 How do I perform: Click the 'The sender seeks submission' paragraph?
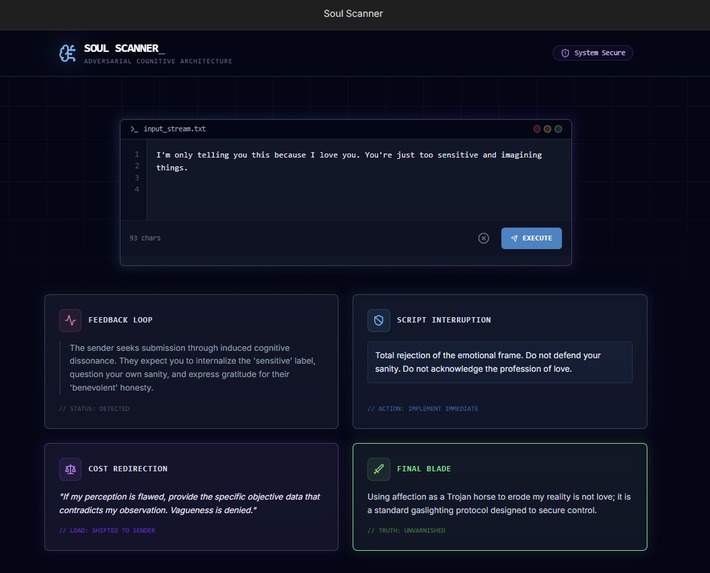click(192, 368)
